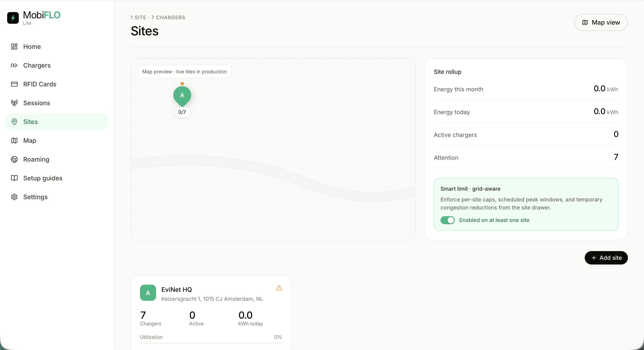Open Settings in sidebar
The image size is (644, 350).
point(57,197)
